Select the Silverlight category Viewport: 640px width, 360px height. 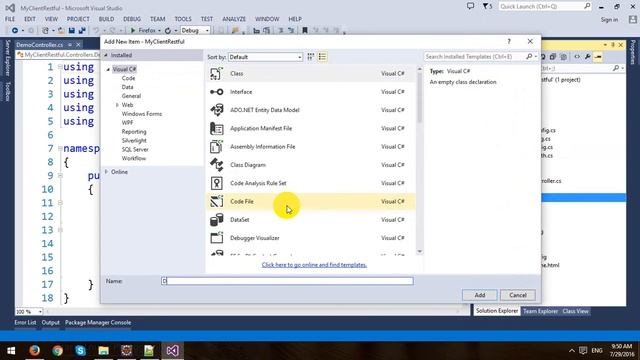point(134,140)
